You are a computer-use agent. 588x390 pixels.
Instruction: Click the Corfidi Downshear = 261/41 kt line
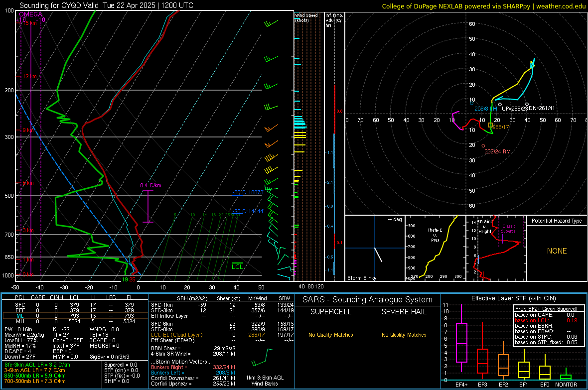[x=193, y=378]
